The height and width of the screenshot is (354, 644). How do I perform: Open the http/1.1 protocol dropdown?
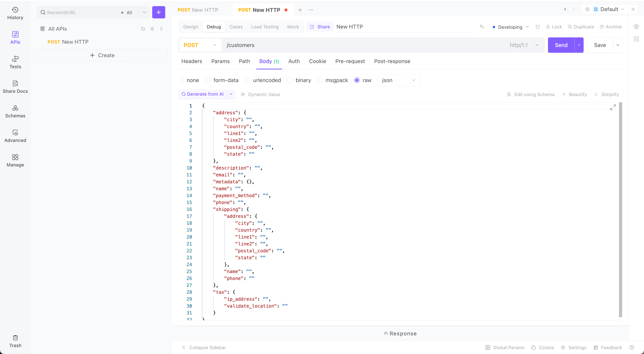coord(524,45)
